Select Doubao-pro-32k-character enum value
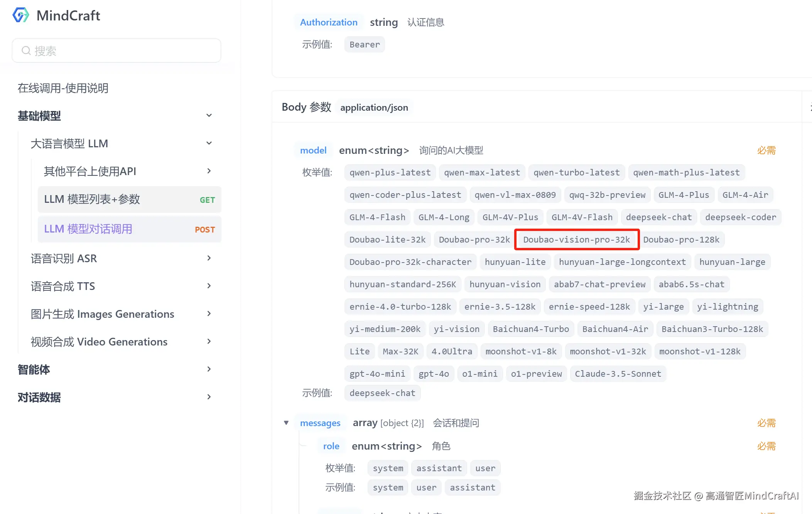This screenshot has width=812, height=514. pos(410,262)
